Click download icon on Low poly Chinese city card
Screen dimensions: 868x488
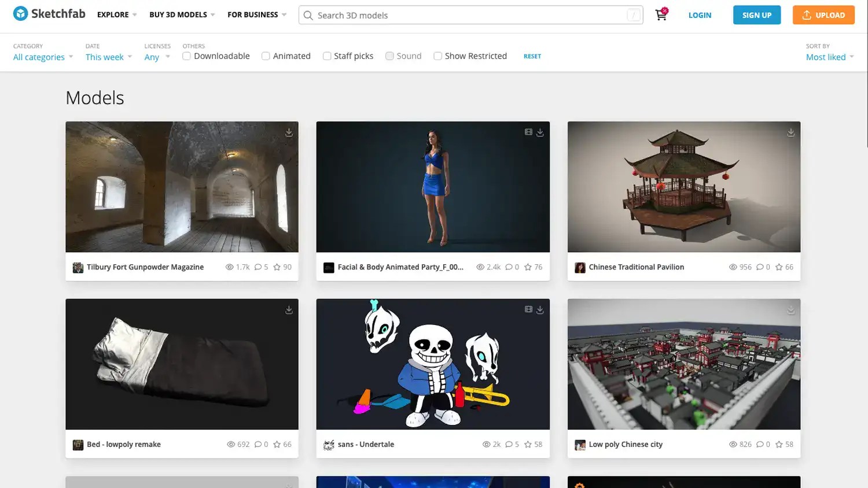pos(790,310)
